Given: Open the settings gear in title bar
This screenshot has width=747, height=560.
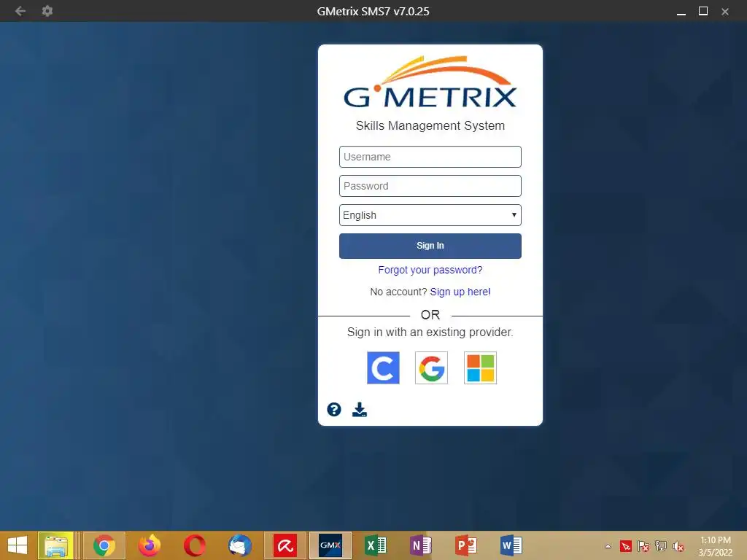Looking at the screenshot, I should click(x=47, y=10).
